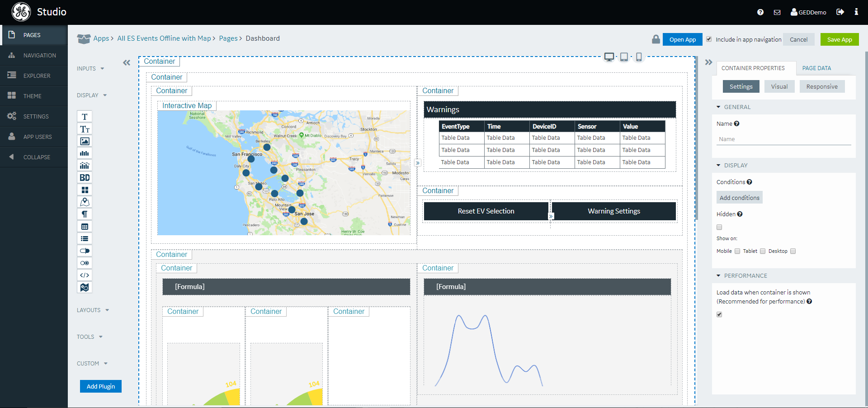Check the Tablet show-on checkbox
This screenshot has height=408, width=868.
[763, 251]
